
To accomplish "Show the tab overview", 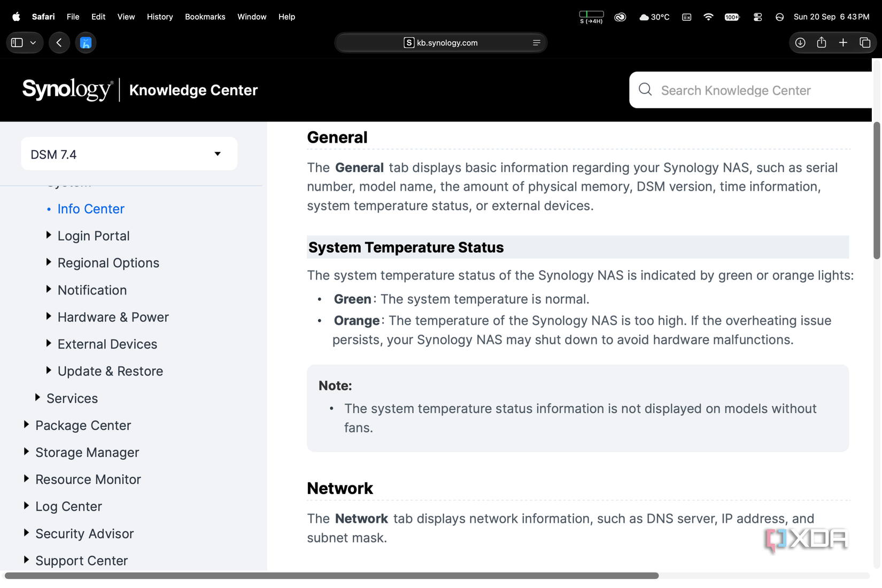I will tap(865, 43).
